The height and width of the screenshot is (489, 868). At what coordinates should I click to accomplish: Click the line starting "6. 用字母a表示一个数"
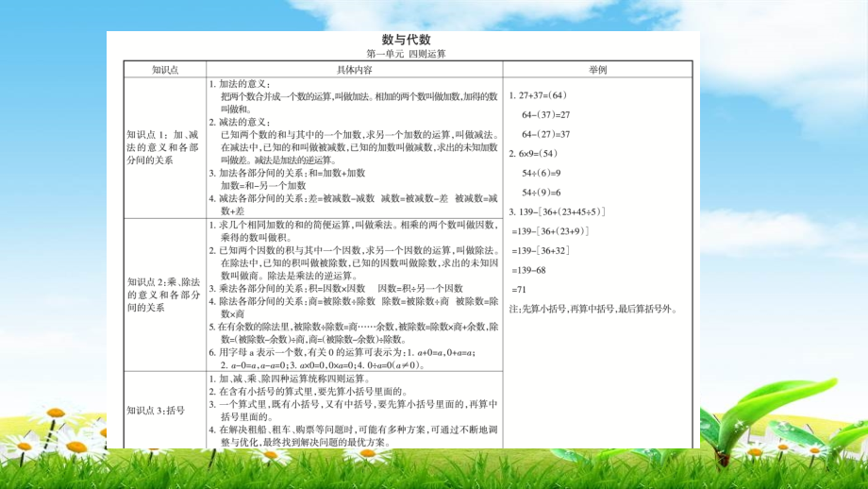342,352
